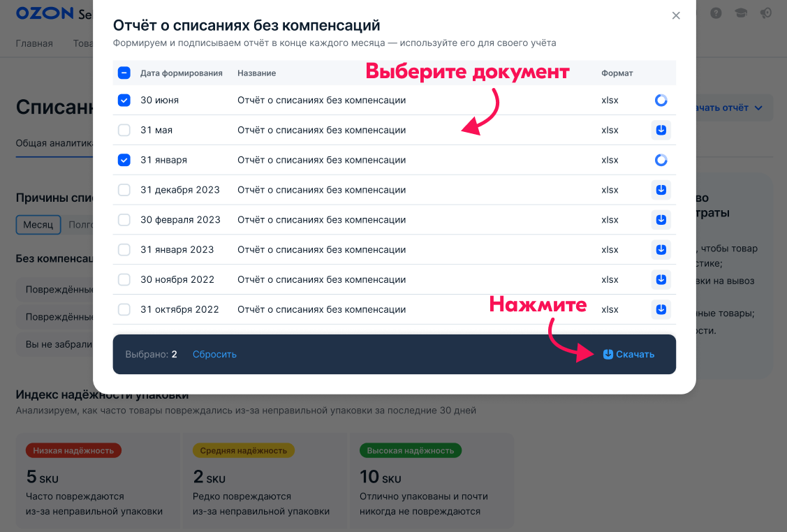
Task: Select the Полгода period button
Action: pyautogui.click(x=80, y=225)
